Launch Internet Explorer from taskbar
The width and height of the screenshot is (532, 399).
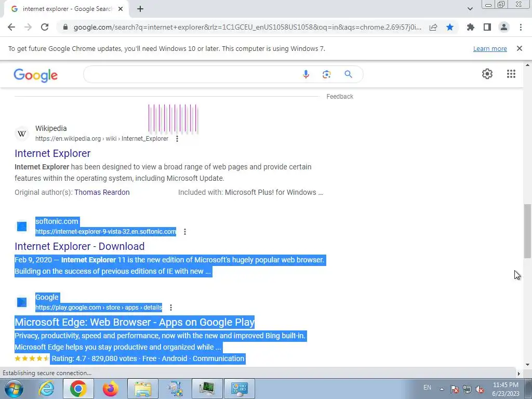[46, 389]
